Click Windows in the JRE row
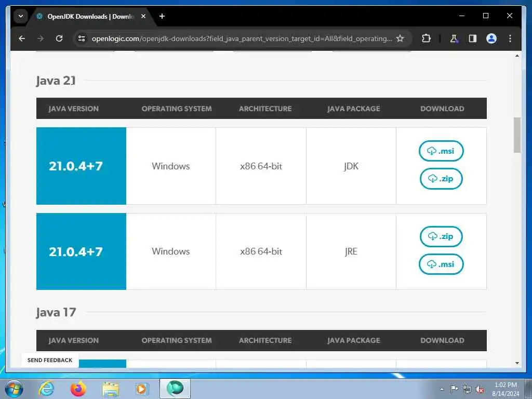Viewport: 532px width, 399px height. [170, 251]
